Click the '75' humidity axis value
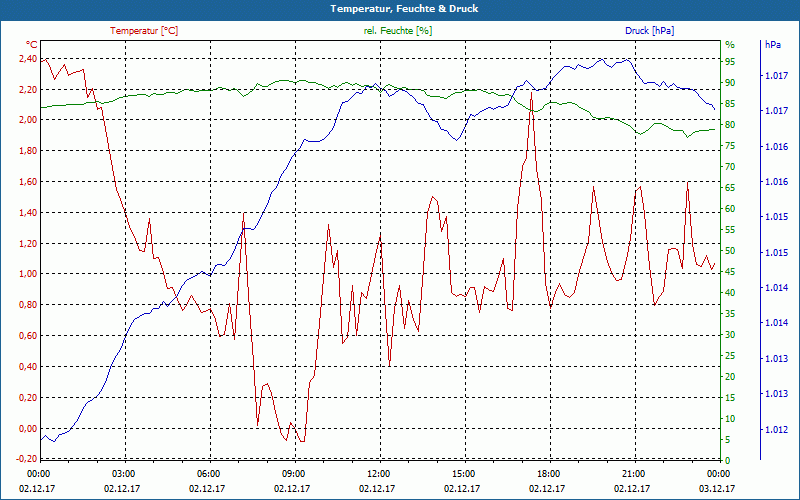The width and height of the screenshot is (800, 500). (730, 146)
